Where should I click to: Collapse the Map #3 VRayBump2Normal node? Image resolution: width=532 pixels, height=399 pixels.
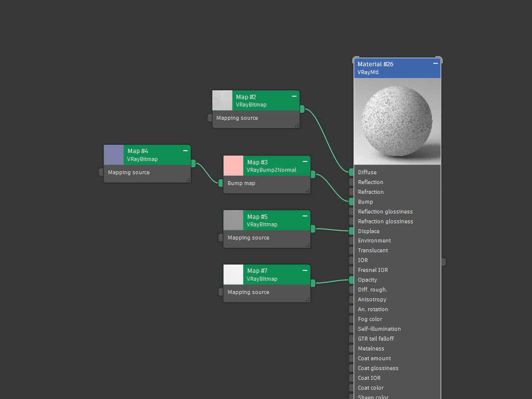[x=305, y=161]
